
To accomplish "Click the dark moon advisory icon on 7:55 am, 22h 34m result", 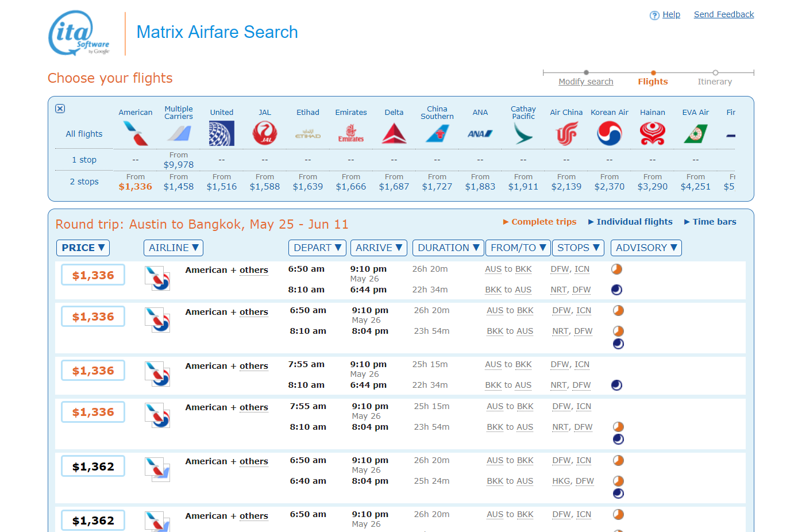I will [x=616, y=385].
